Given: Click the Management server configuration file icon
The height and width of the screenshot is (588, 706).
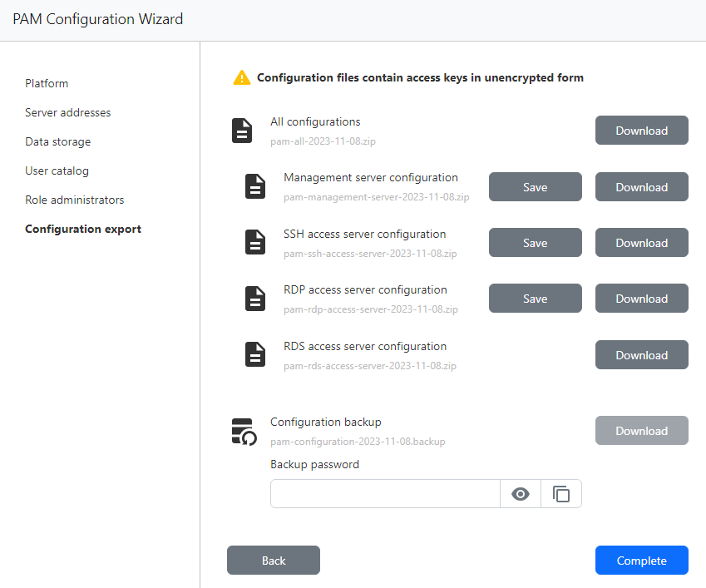Looking at the screenshot, I should coord(255,186).
